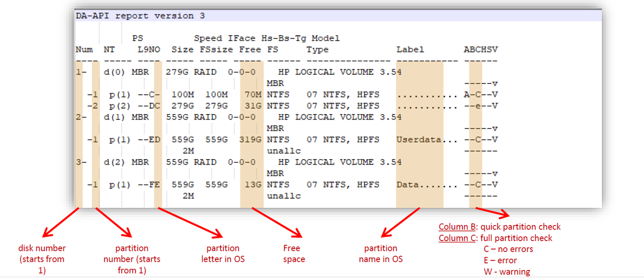Select the 'Free' column header
644x278 pixels.
pos(250,50)
